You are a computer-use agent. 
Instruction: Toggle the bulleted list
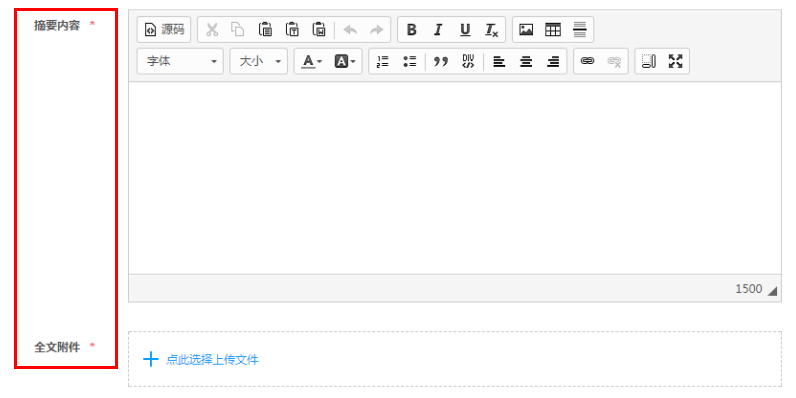(x=409, y=61)
